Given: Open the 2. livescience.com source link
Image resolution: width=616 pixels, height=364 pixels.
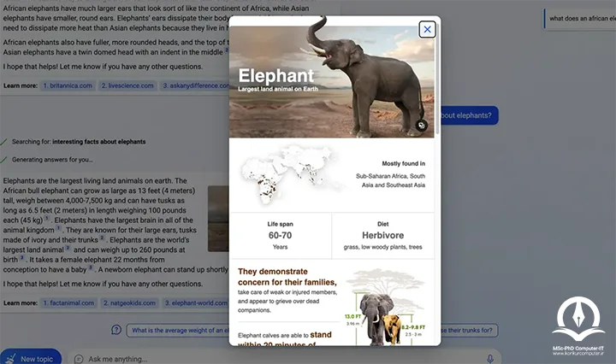Looking at the screenshot, I should pyautogui.click(x=127, y=85).
